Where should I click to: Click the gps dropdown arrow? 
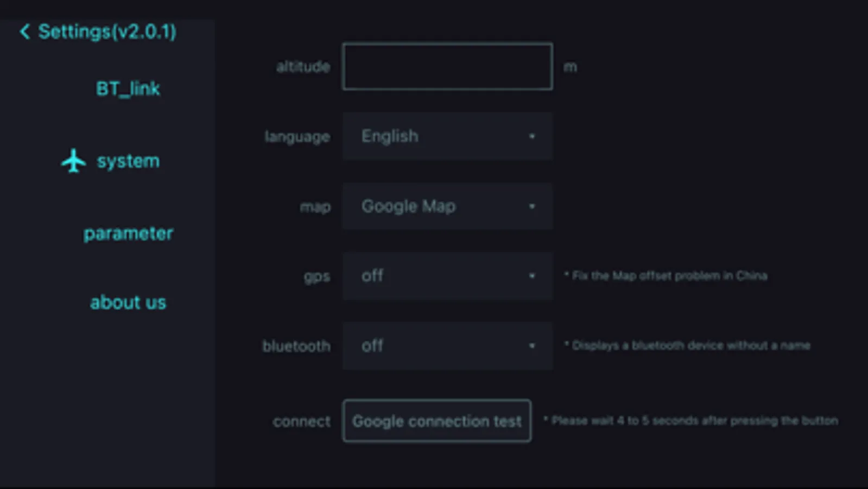(532, 276)
